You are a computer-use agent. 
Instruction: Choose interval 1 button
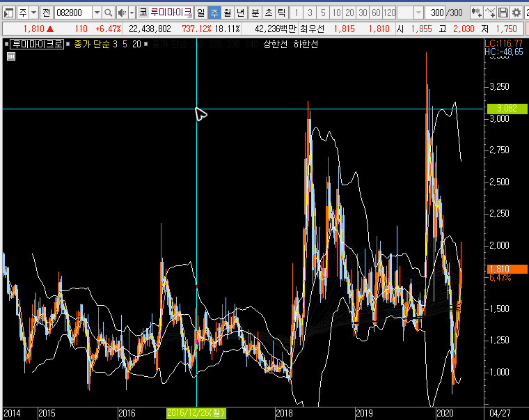click(297, 13)
